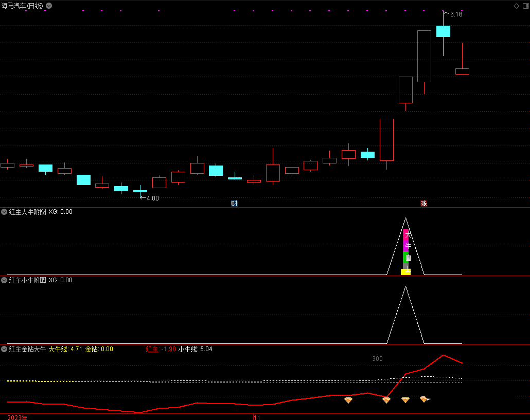The image size is (530, 420).
Task: Click the red 涨 marker icon
Action: [423, 203]
